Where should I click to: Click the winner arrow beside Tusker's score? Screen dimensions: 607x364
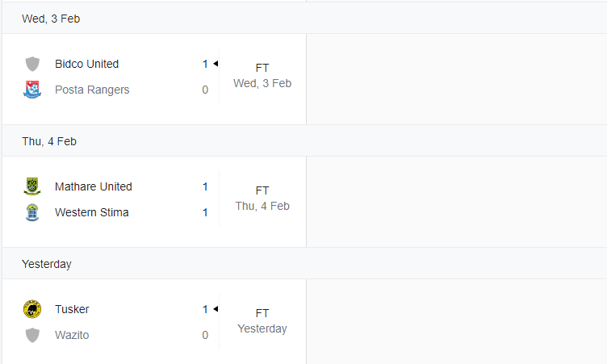(216, 309)
